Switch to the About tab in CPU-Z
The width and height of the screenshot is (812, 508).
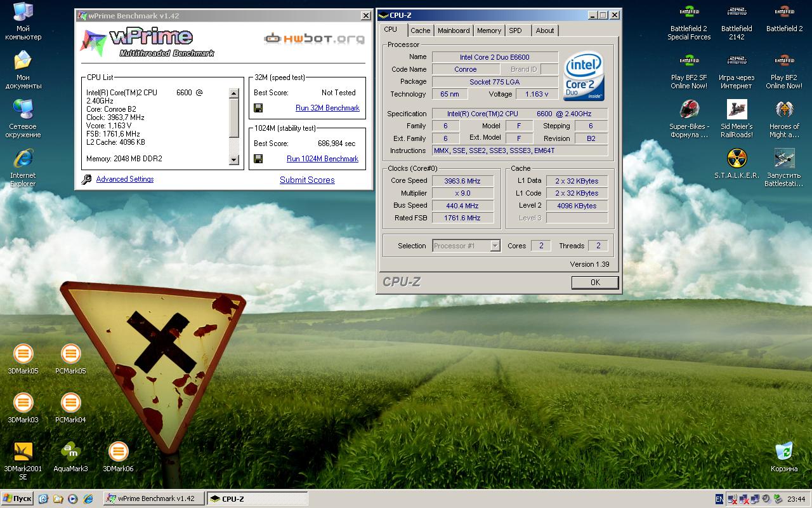(545, 30)
